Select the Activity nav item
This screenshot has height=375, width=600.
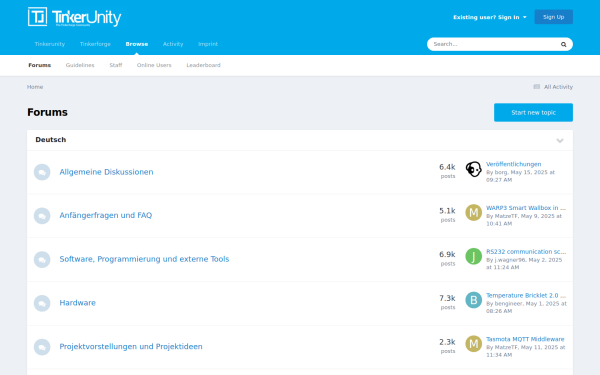[x=173, y=44]
